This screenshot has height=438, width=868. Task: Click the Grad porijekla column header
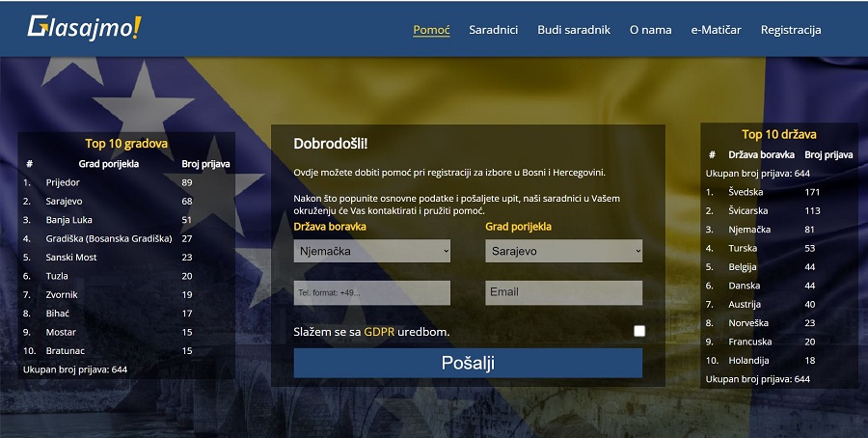[x=108, y=164]
